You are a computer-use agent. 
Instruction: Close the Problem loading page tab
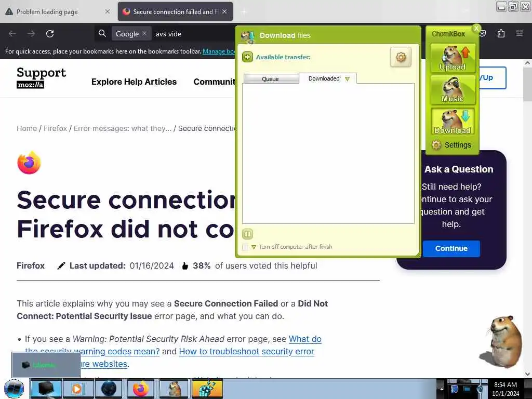[x=107, y=11]
